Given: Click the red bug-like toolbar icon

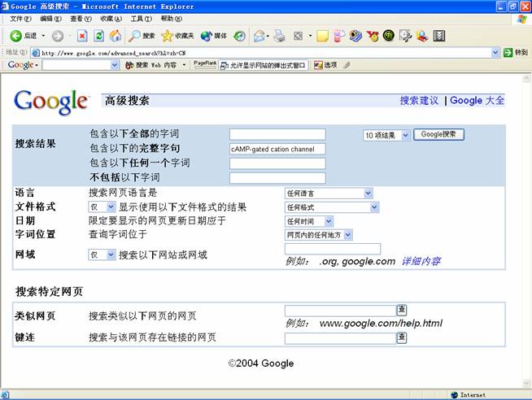Looking at the screenshot, I should click(373, 36).
